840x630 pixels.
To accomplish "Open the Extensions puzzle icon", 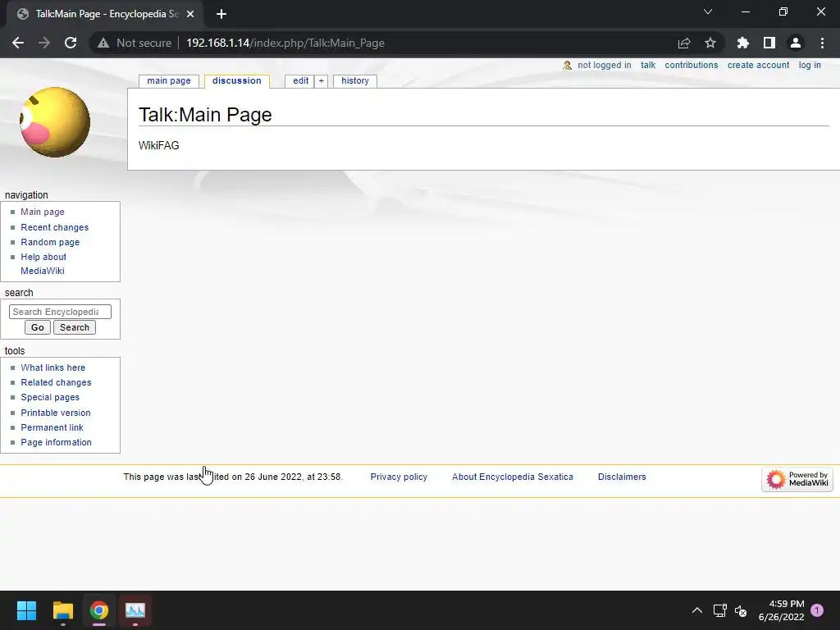I will [x=742, y=43].
